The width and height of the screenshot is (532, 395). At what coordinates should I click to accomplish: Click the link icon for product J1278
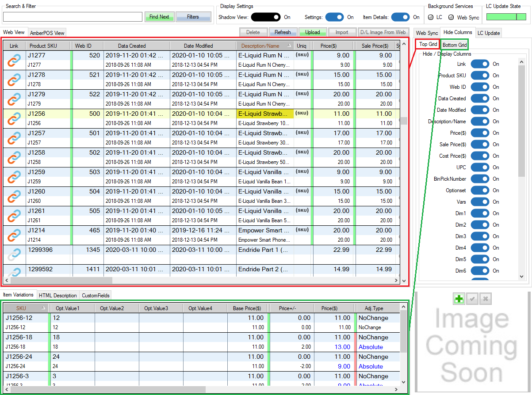pos(15,80)
